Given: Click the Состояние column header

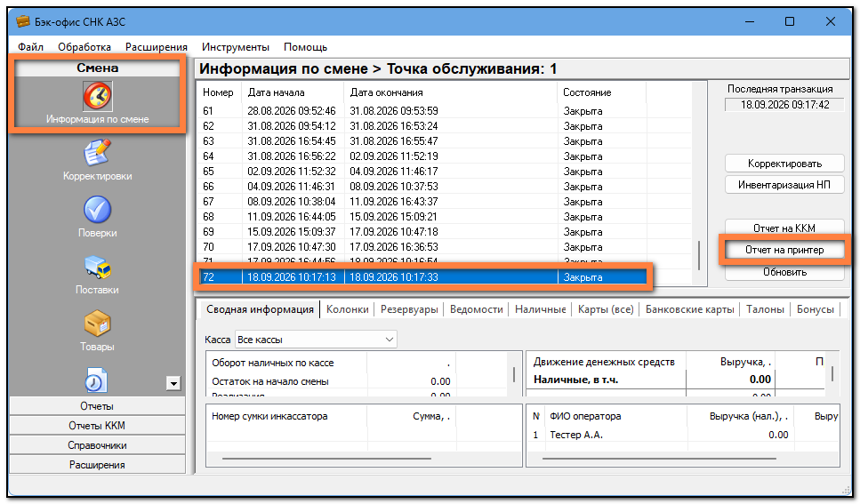Looking at the screenshot, I should pos(602,92).
